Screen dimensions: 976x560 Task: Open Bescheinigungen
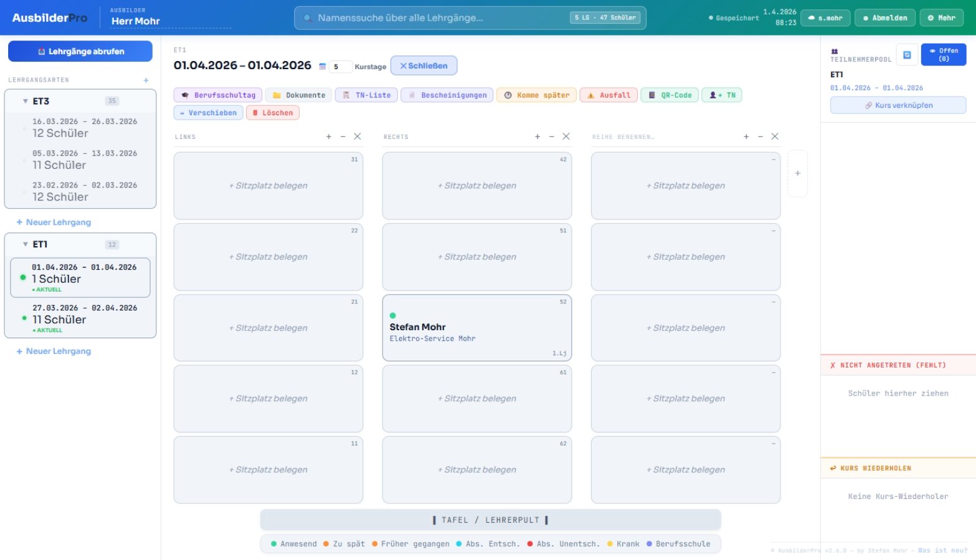447,95
